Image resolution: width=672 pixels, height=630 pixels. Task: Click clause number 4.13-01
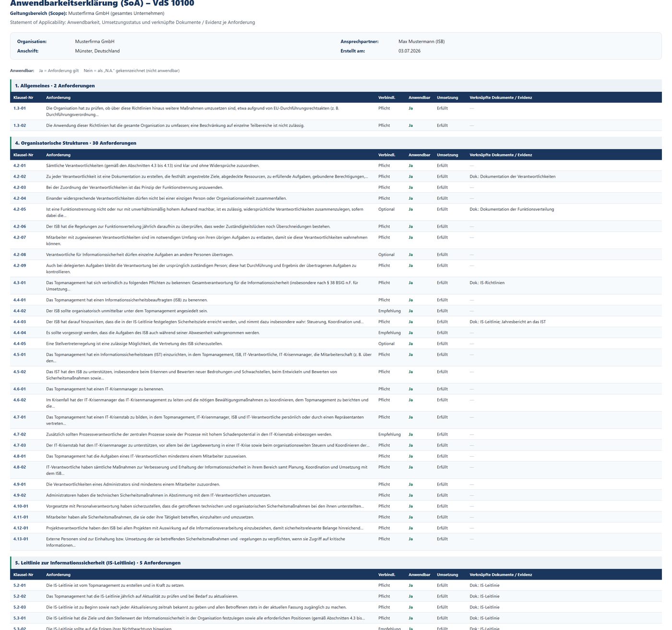coord(21,539)
